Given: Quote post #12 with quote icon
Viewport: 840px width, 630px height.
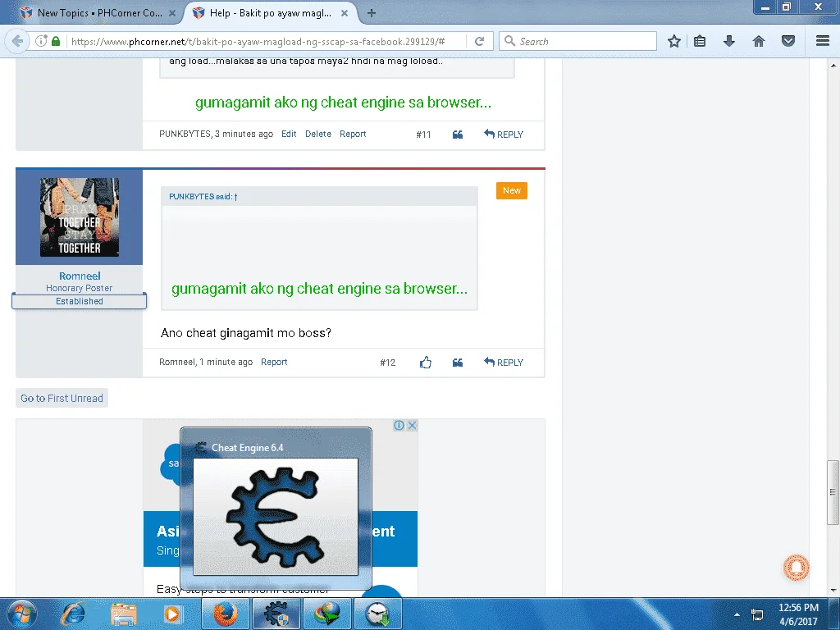Looking at the screenshot, I should coord(458,363).
